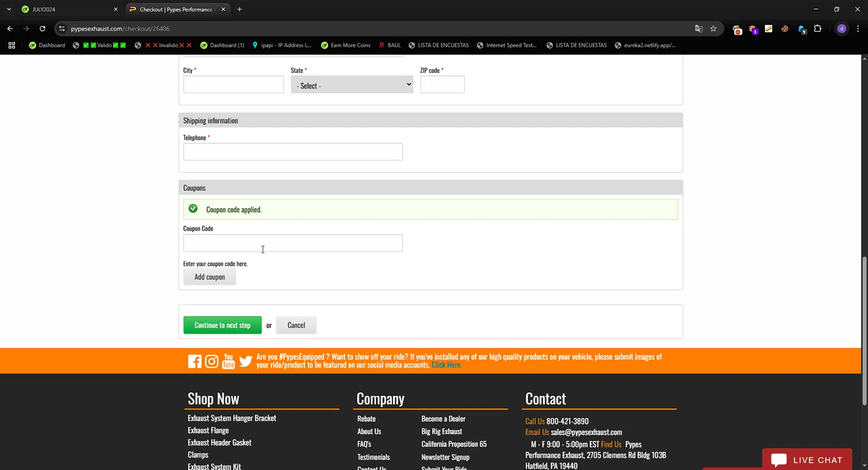This screenshot has width=868, height=470.
Task: Open the Testimonials link
Action: (x=373, y=457)
